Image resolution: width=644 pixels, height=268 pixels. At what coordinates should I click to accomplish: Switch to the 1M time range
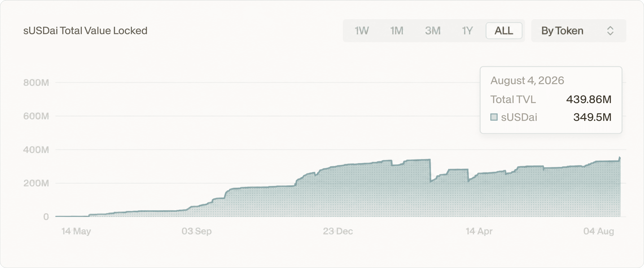397,31
